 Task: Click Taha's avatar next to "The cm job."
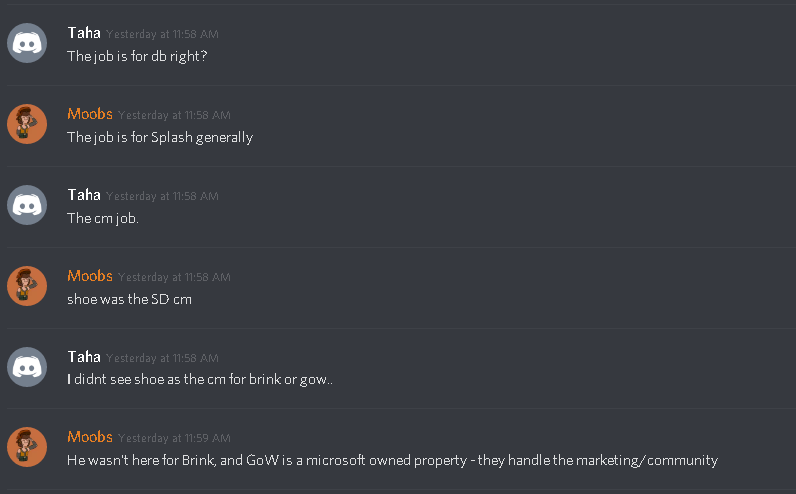pos(27,205)
